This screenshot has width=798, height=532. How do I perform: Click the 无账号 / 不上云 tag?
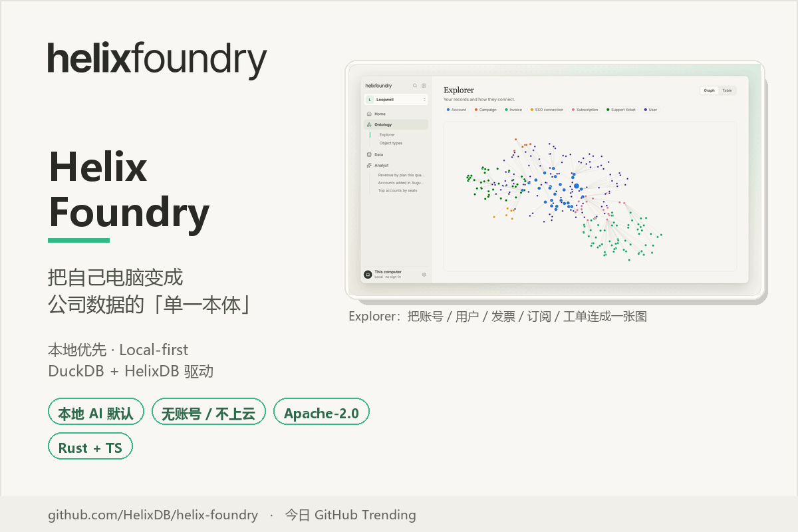208,412
